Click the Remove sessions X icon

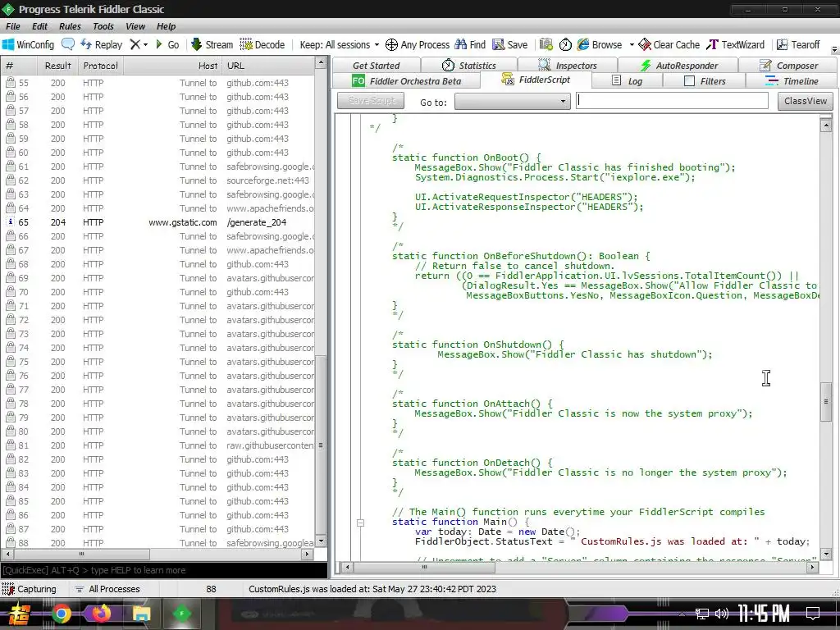[x=135, y=44]
